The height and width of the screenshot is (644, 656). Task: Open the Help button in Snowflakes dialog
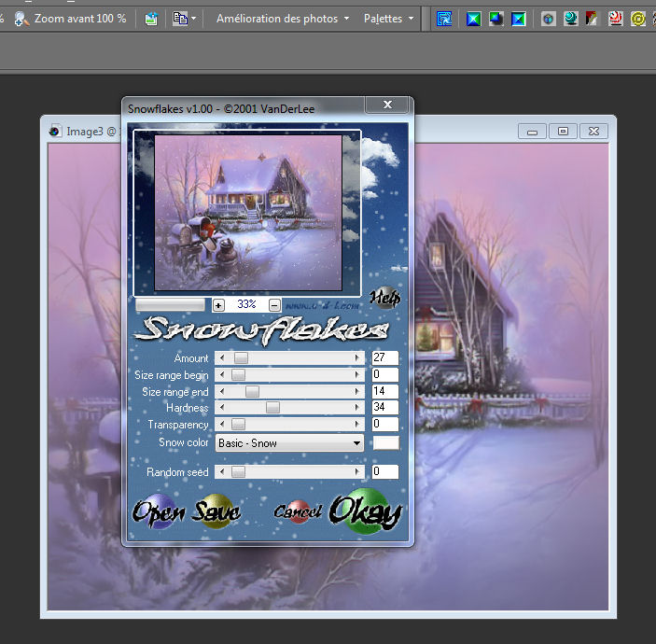[385, 298]
